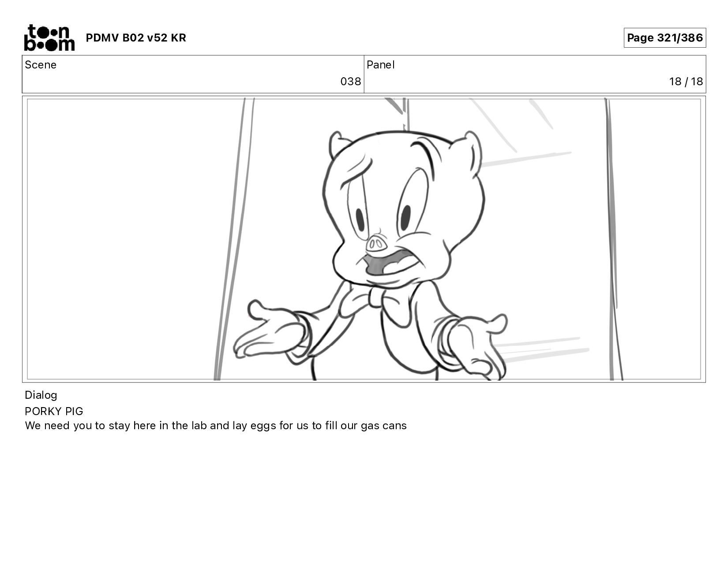Select the title text 'PDMV B02 v52 KR'
728x563 pixels.
pos(136,38)
